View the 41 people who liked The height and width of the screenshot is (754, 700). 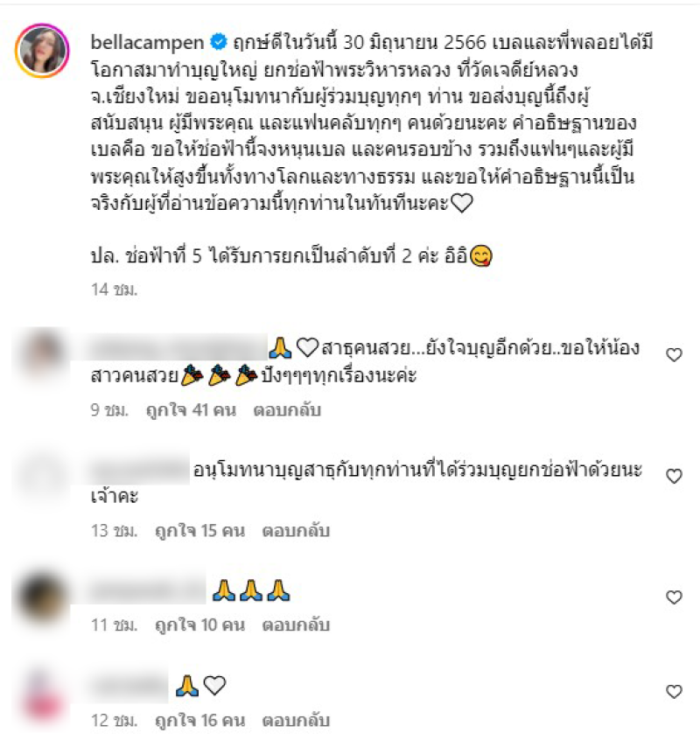coord(191,410)
